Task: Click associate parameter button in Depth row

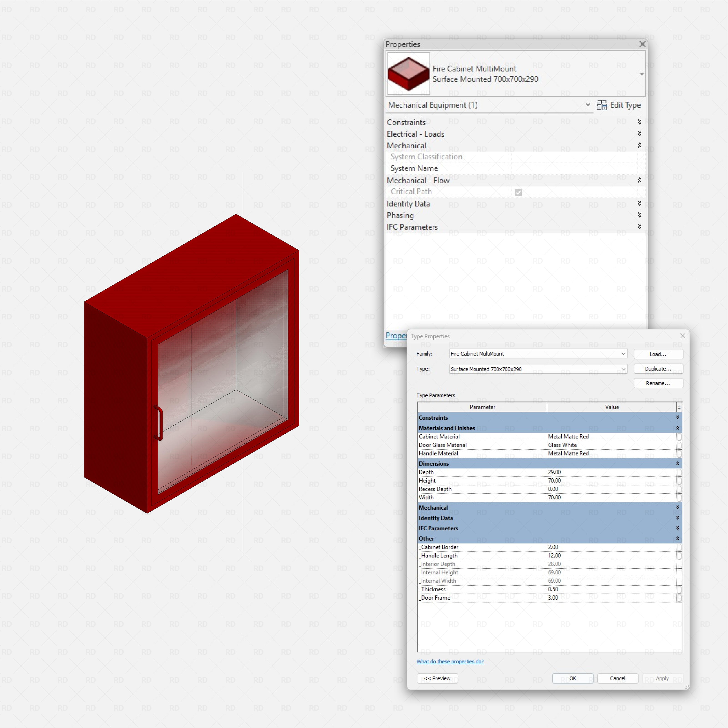Action: [679, 472]
